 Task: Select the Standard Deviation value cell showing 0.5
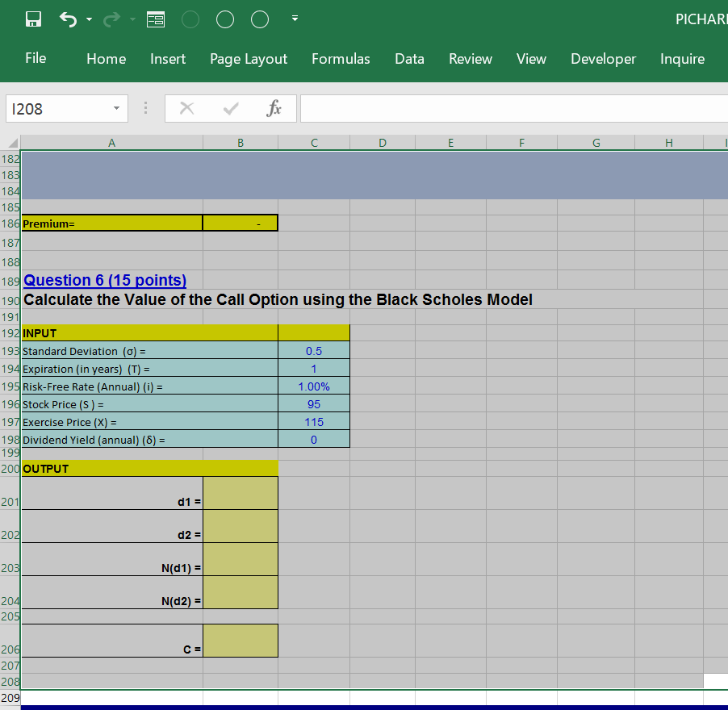point(313,351)
